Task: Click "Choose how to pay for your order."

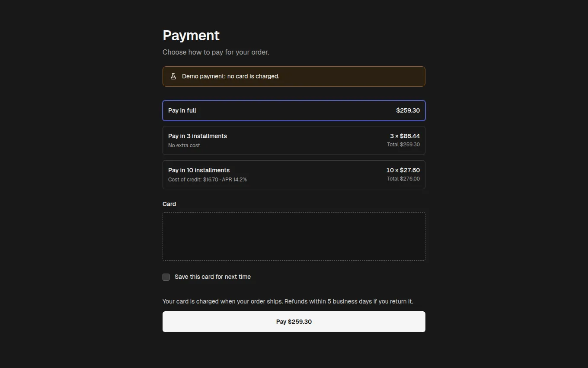Action: click(216, 52)
